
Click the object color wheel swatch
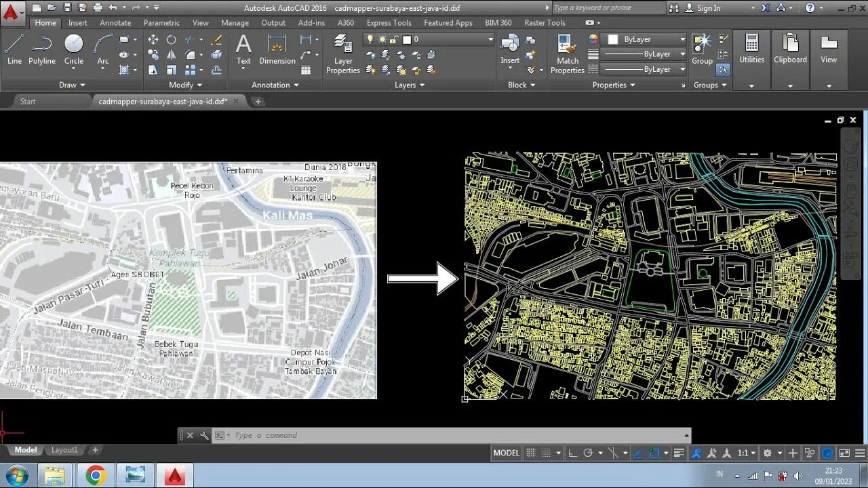[x=593, y=39]
